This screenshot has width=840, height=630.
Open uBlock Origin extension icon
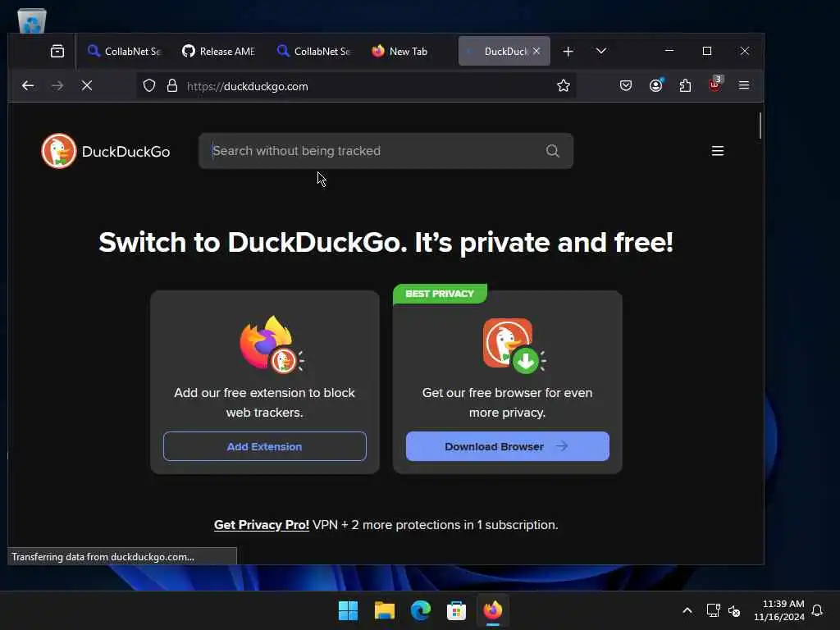coord(715,84)
